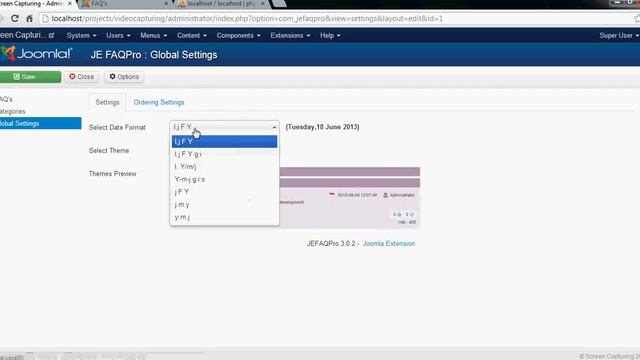Screen dimensions: 640x360
Task: Choose the 'y.m.j' date format
Action: (x=224, y=217)
